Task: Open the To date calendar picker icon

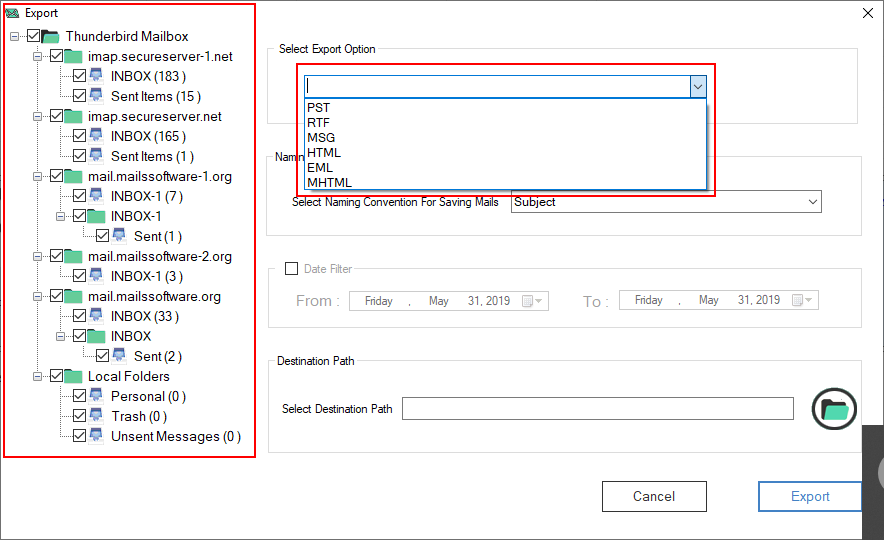Action: pos(802,300)
